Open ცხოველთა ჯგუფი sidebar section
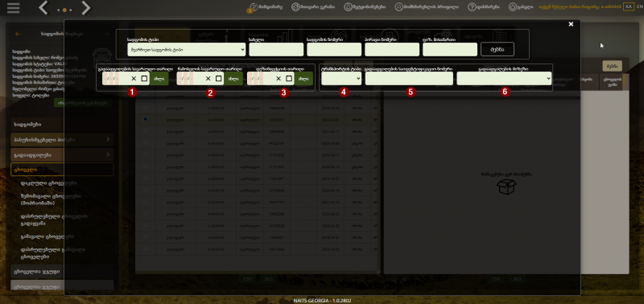This screenshot has height=304, width=644. (62, 271)
